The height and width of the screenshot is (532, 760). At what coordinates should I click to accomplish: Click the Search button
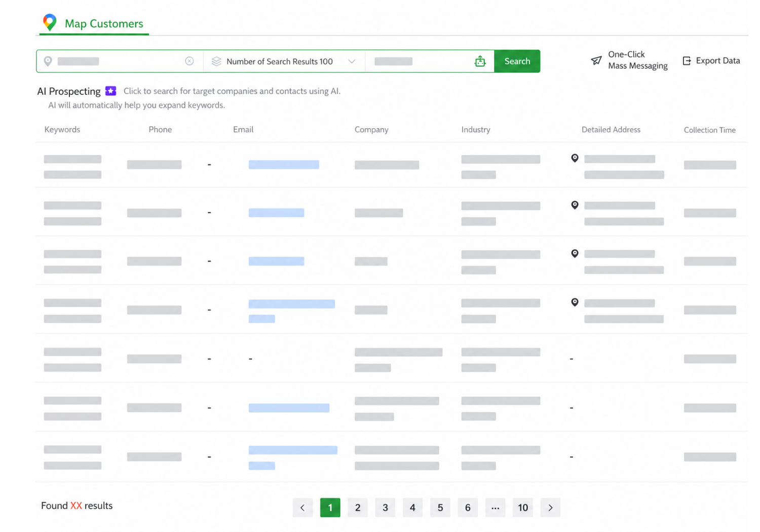point(517,61)
